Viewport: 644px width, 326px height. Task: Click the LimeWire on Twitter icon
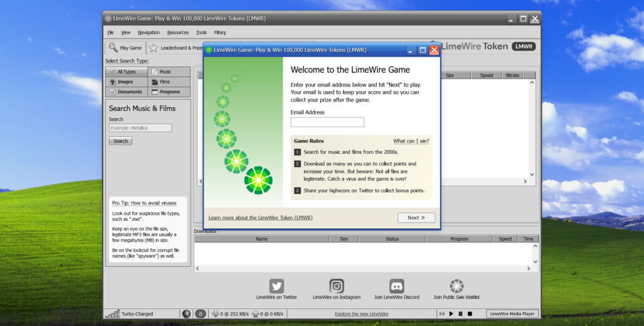(277, 286)
